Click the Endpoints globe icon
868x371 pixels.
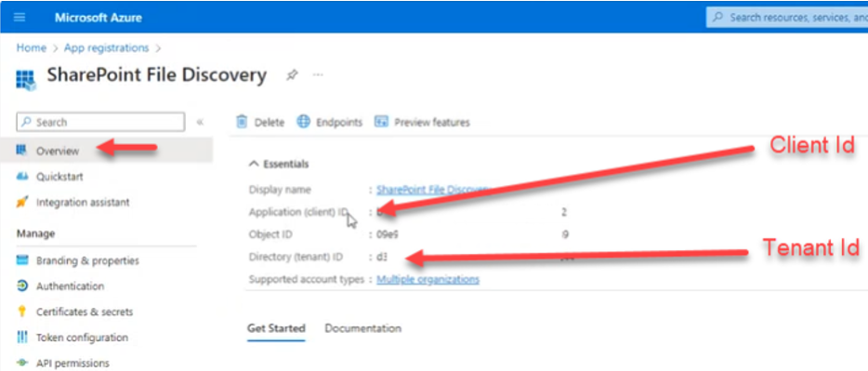point(303,122)
